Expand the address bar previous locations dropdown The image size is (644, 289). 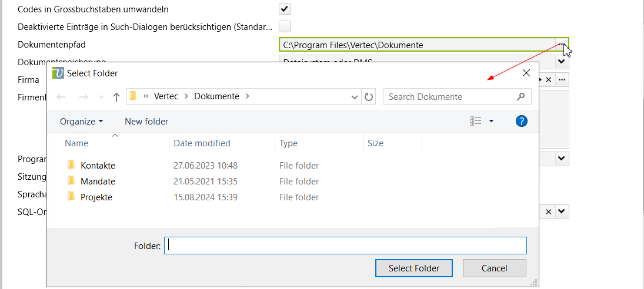(x=355, y=97)
